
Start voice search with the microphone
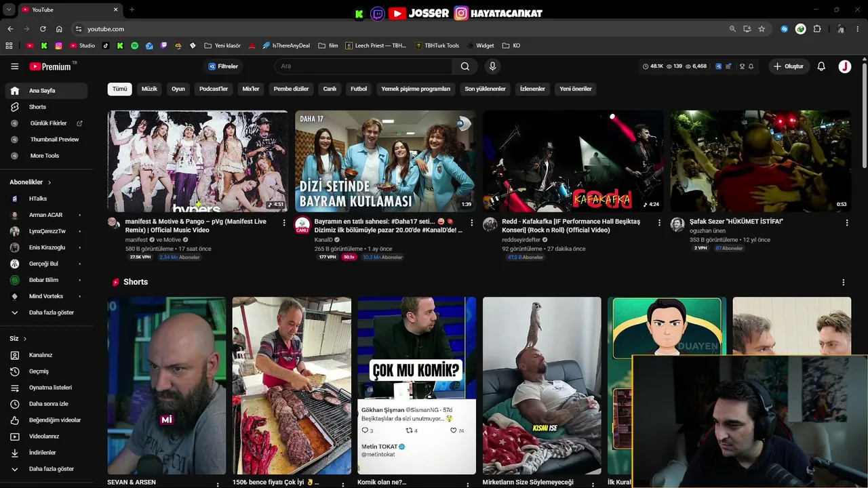point(492,66)
